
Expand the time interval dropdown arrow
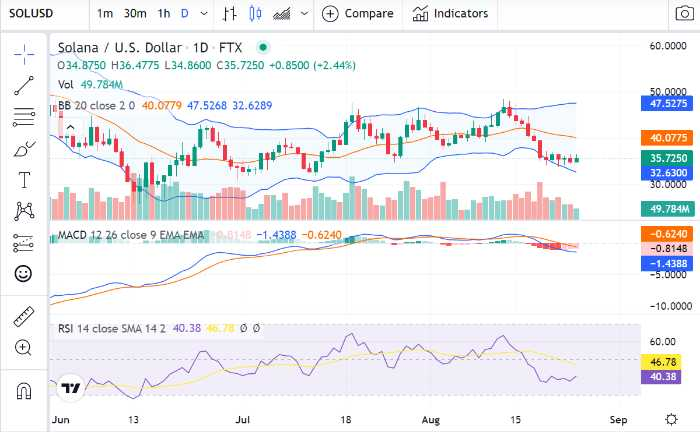pos(204,14)
